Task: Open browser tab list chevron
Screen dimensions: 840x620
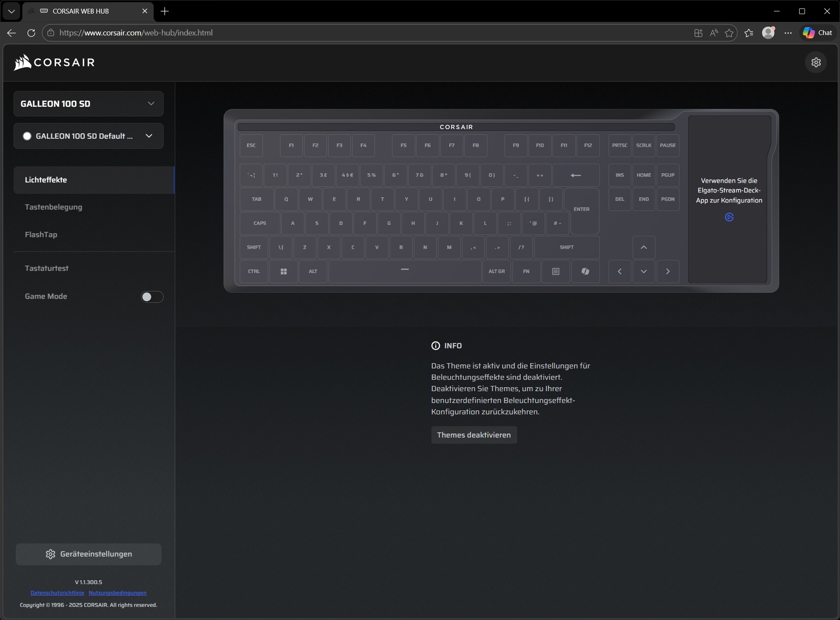Action: [x=11, y=11]
